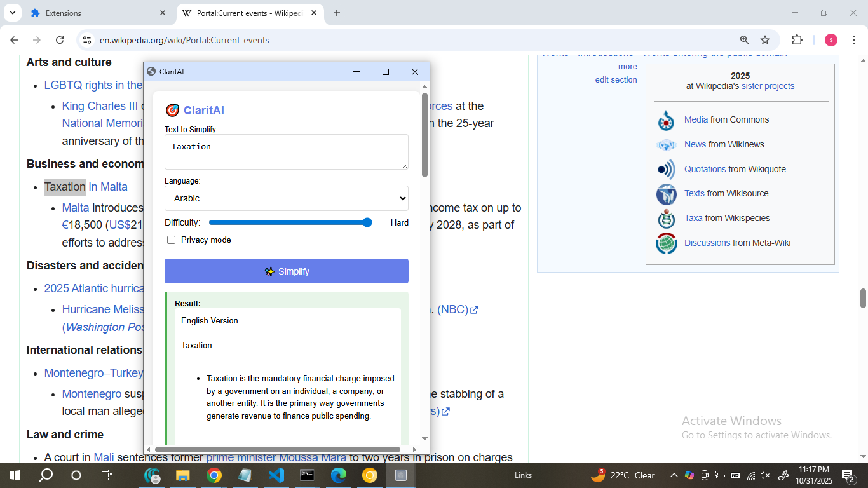Open the Texts from Wikisource link
The height and width of the screenshot is (488, 868).
[x=695, y=193]
